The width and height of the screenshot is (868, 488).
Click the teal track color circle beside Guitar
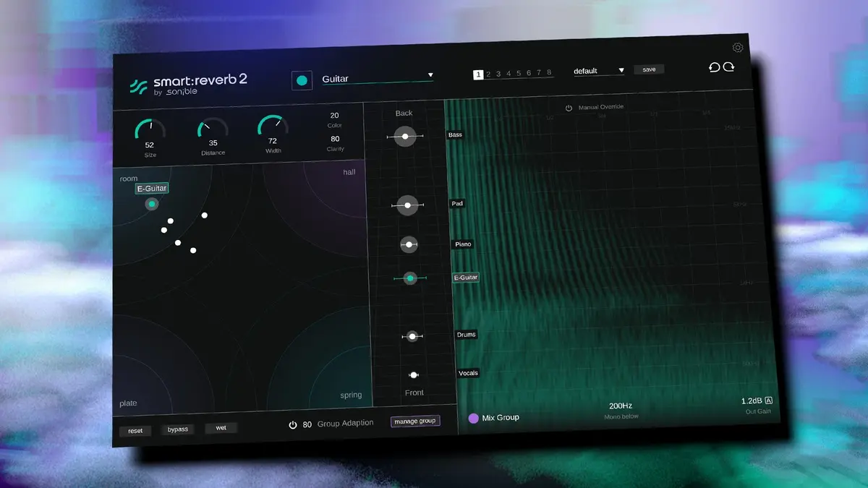pos(302,80)
